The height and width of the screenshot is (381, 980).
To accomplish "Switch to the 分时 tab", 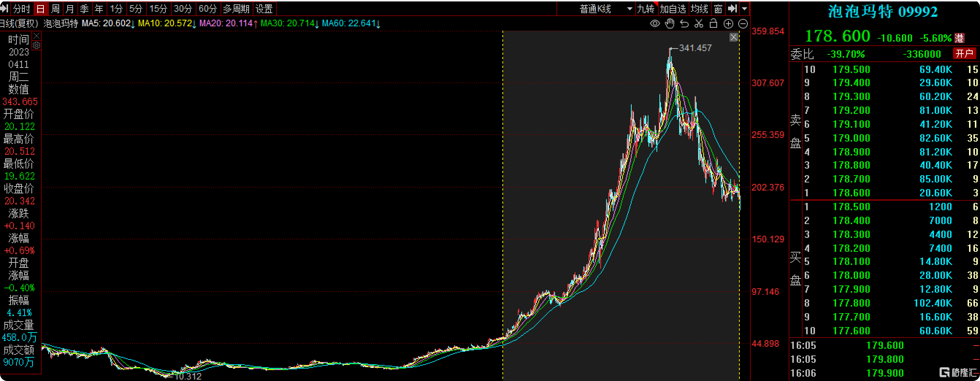I will (21, 9).
